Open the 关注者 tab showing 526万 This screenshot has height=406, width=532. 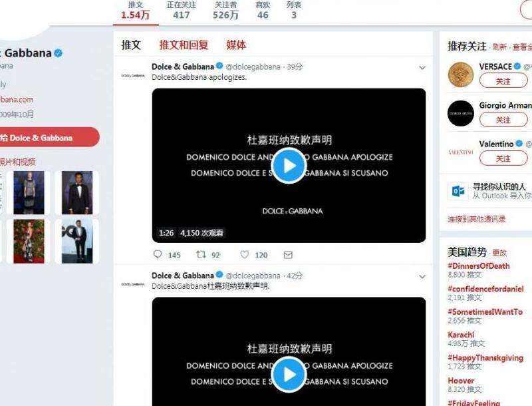225,11
